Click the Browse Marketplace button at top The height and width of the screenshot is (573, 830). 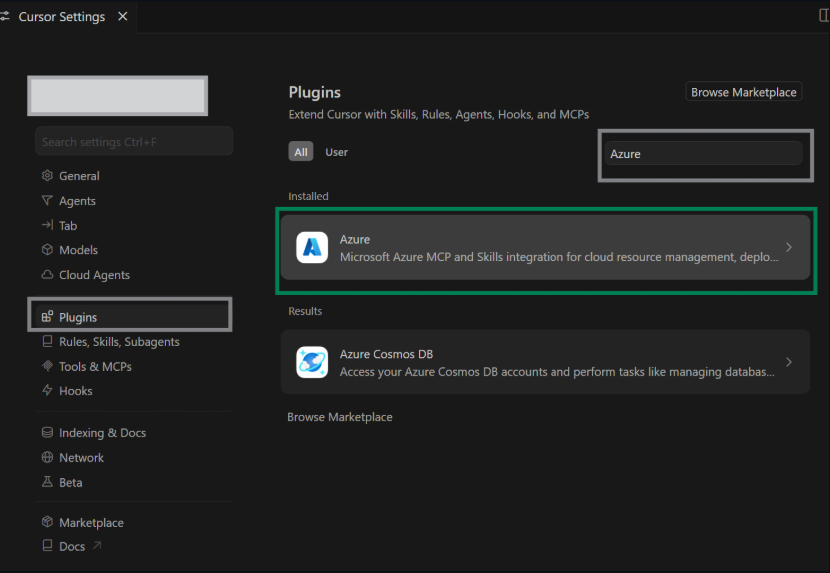[x=744, y=92]
